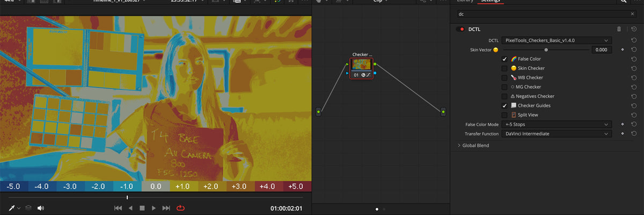Add keyframe for Skin Vector

[623, 49]
